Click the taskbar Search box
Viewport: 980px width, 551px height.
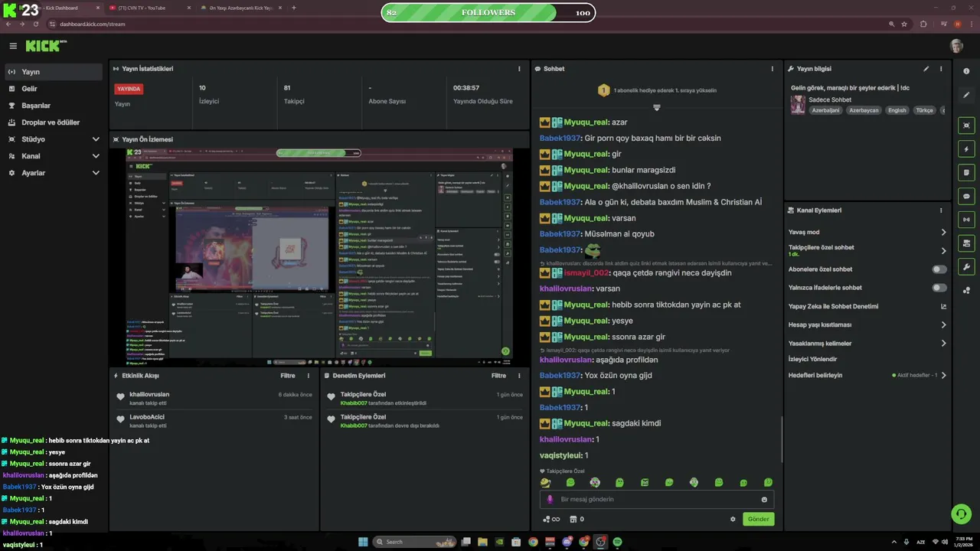coord(415,542)
